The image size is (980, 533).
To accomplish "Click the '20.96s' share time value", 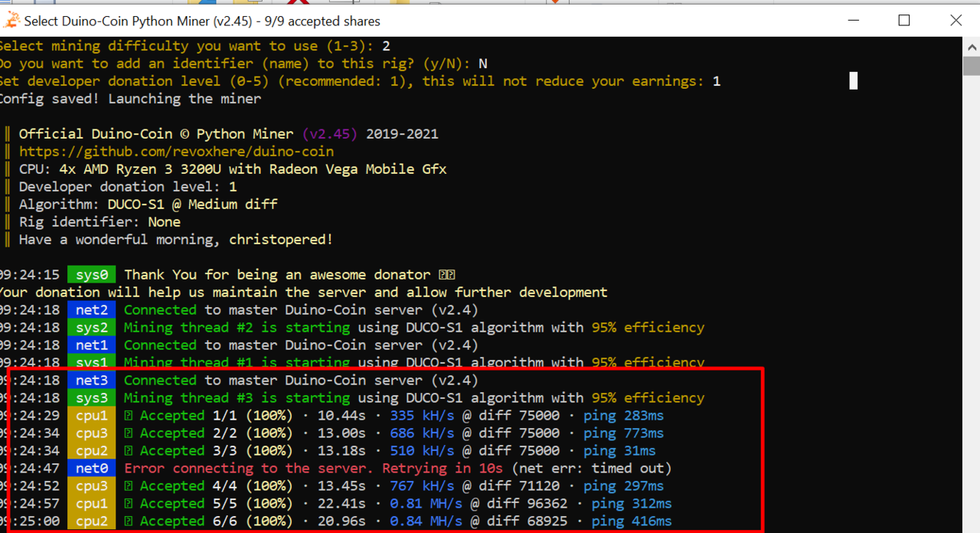I will tap(341, 522).
